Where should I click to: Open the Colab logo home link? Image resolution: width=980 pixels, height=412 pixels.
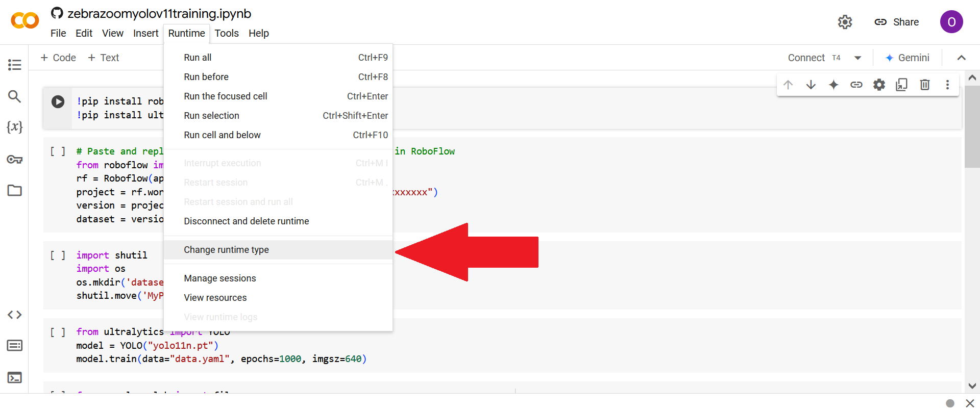point(24,21)
